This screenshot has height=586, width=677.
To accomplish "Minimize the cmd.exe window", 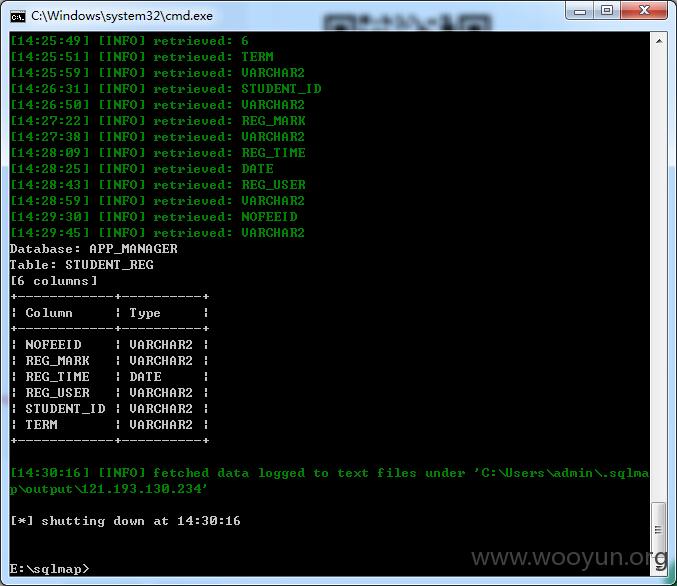I will coord(580,11).
